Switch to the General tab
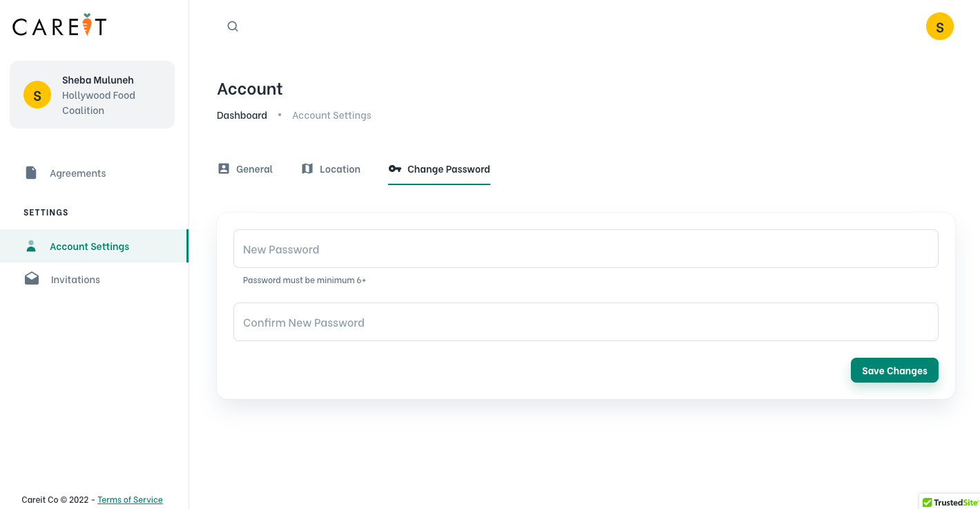This screenshot has height=509, width=980. pos(254,169)
